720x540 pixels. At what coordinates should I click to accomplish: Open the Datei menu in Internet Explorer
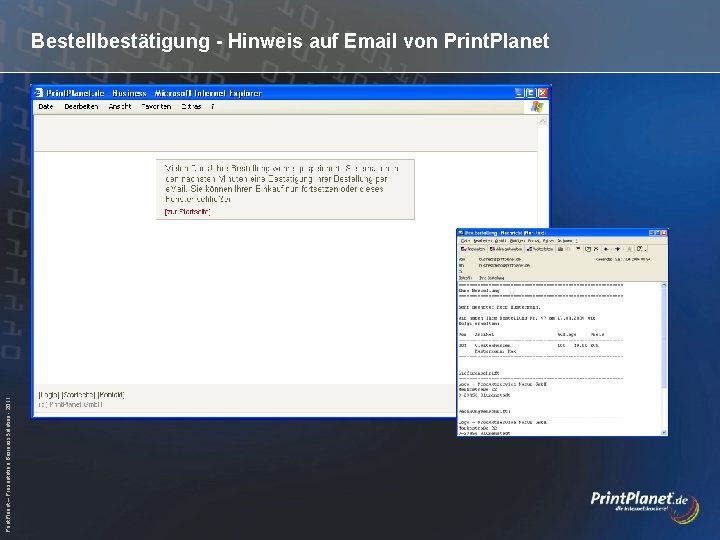(x=45, y=107)
